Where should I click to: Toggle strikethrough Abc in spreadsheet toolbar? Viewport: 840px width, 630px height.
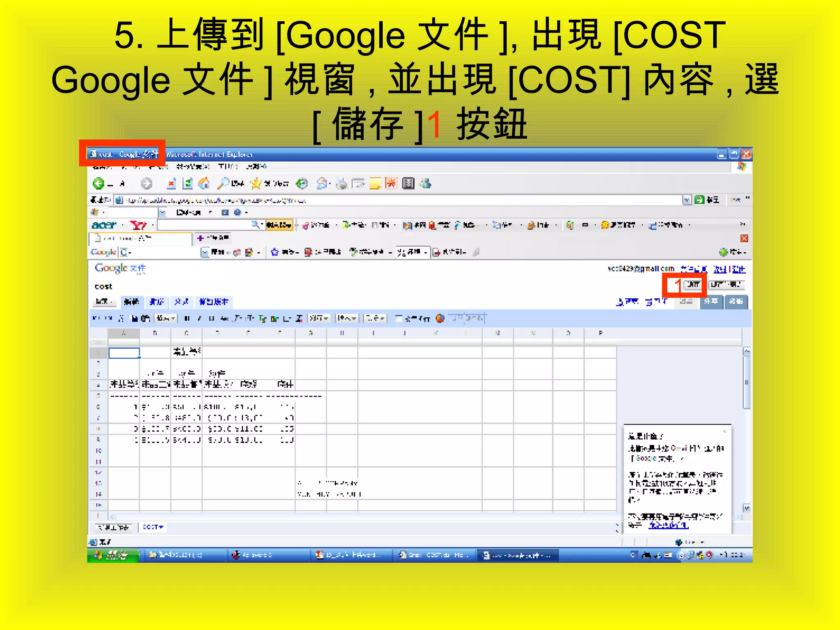pyautogui.click(x=224, y=318)
